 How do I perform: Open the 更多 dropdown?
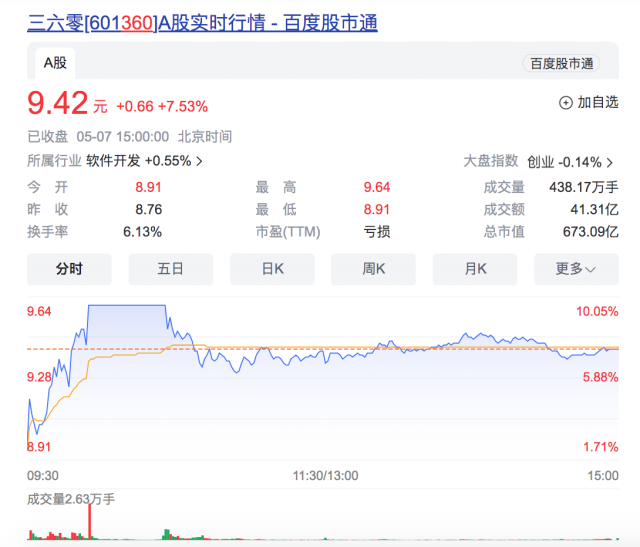point(576,269)
